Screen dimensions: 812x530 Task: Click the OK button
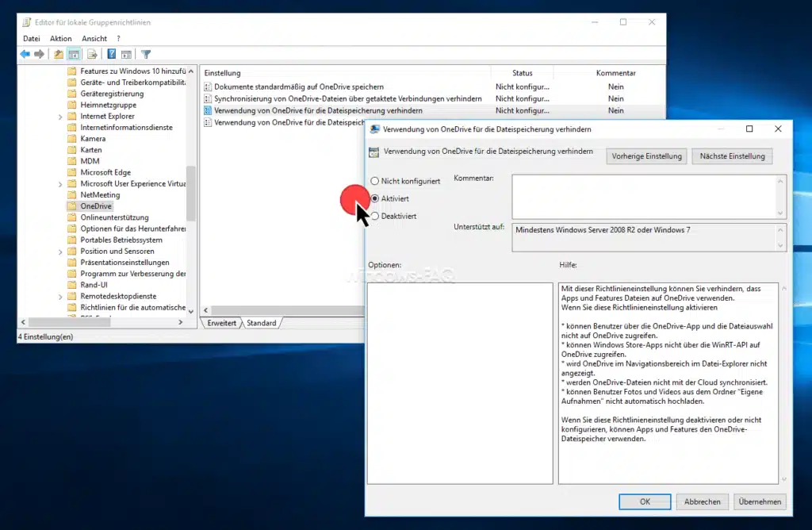coord(645,501)
